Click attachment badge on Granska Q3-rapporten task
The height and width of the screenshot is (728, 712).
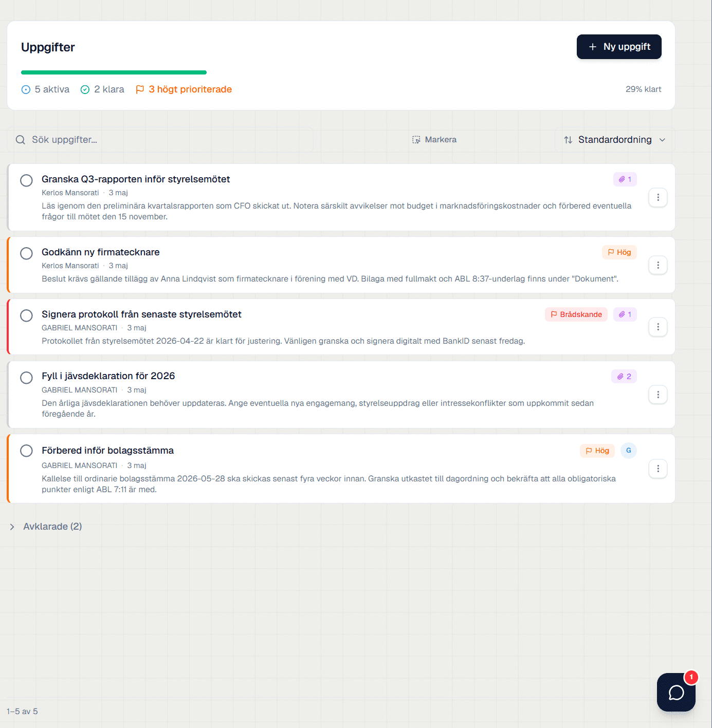coord(625,179)
